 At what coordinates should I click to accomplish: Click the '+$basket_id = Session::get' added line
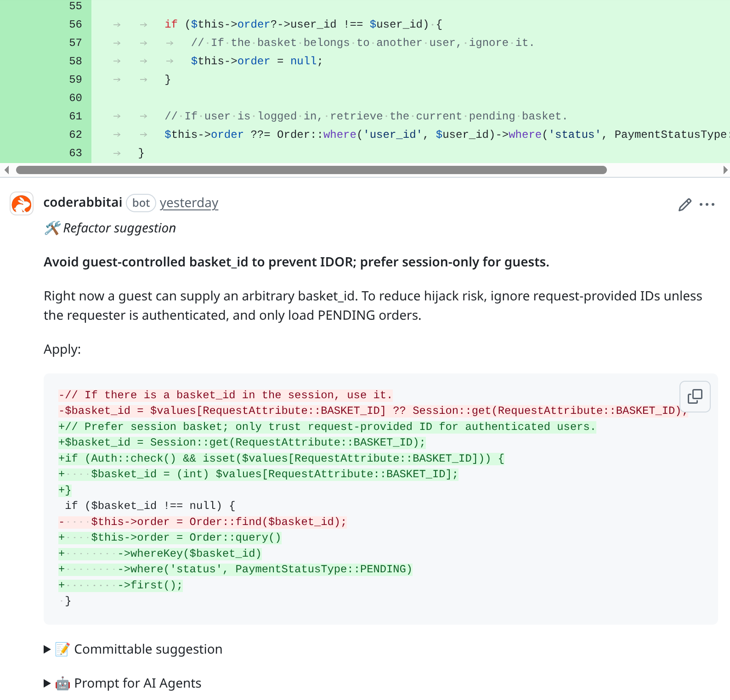tap(242, 442)
